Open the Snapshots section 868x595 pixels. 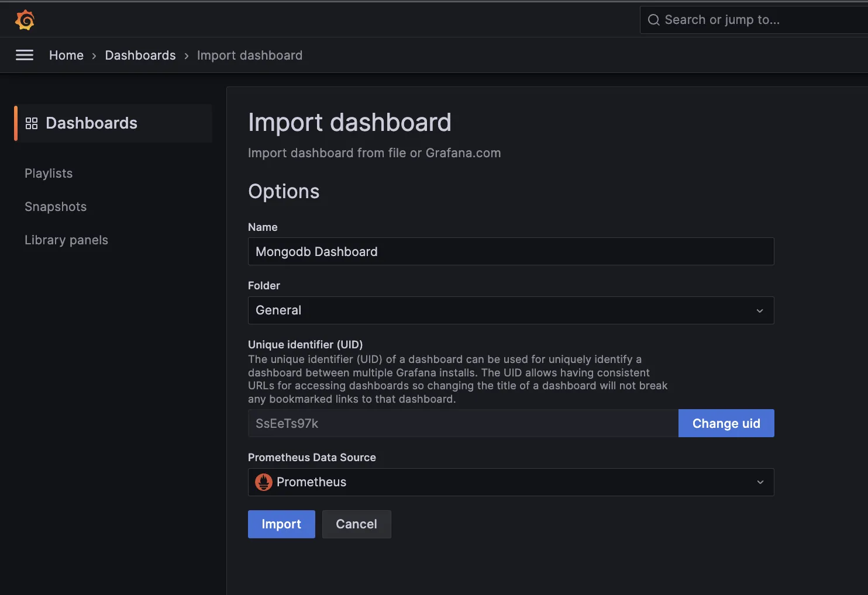click(x=56, y=207)
